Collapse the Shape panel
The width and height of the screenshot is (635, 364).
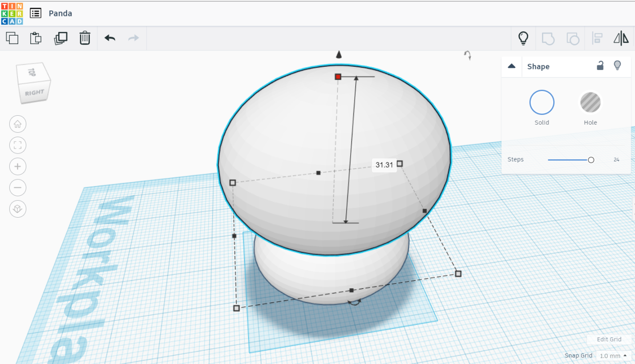[512, 66]
